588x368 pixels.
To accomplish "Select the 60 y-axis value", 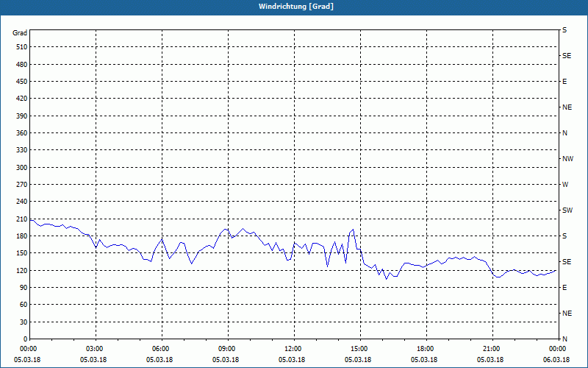I will [x=24, y=305].
